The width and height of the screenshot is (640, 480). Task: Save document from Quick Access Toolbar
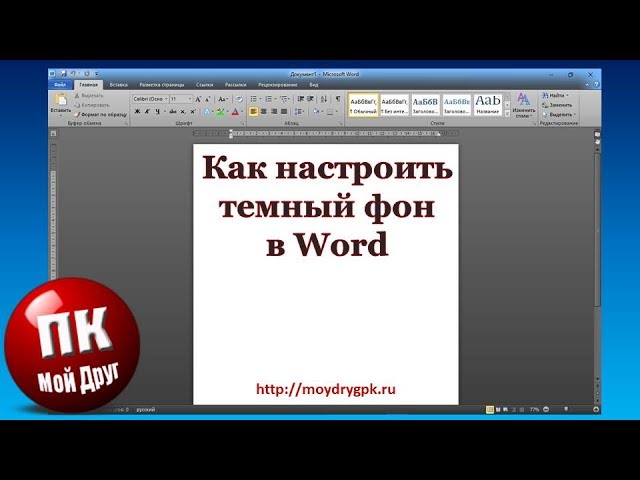[x=64, y=74]
